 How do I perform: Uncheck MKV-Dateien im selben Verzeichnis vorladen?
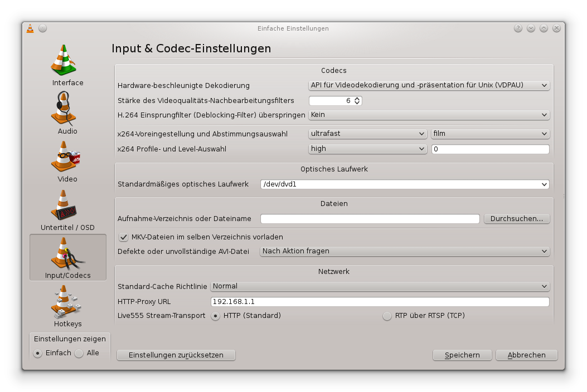point(124,237)
